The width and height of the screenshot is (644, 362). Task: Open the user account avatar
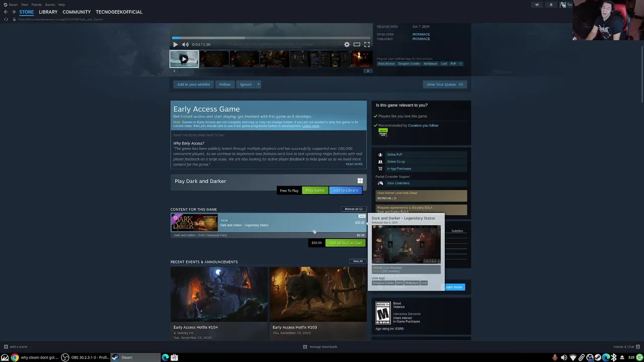(x=563, y=5)
